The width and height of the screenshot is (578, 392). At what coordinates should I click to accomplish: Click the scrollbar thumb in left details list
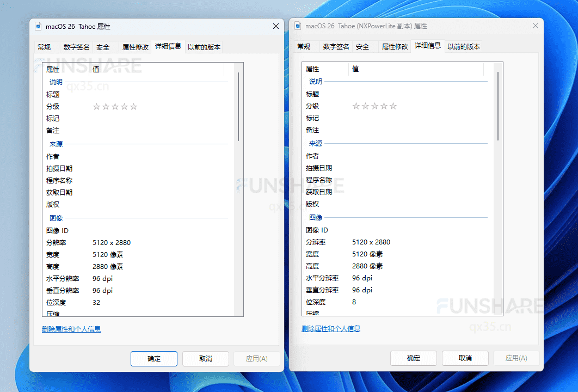click(238, 107)
